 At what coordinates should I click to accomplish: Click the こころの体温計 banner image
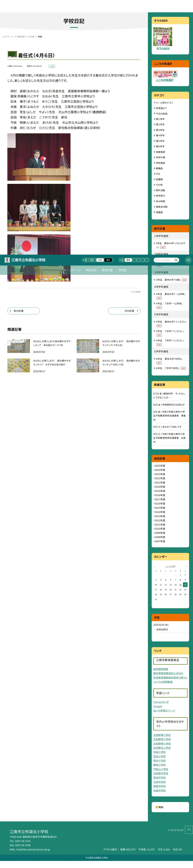coord(166,74)
